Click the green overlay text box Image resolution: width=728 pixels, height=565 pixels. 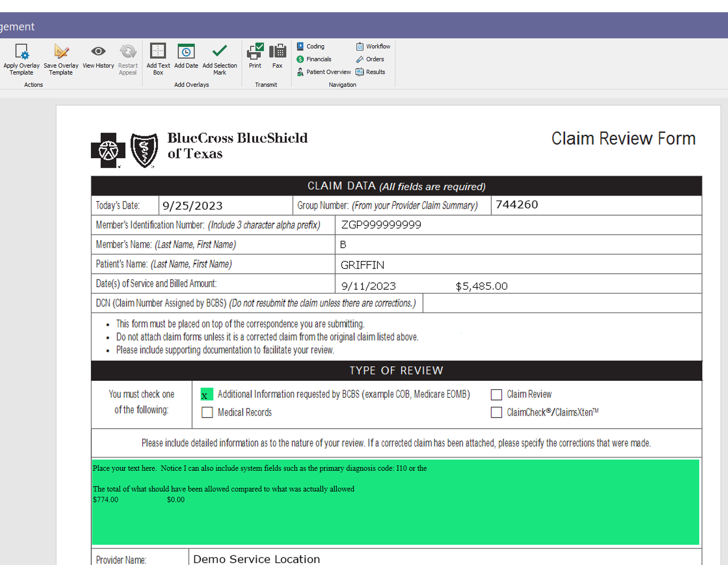coord(395,502)
